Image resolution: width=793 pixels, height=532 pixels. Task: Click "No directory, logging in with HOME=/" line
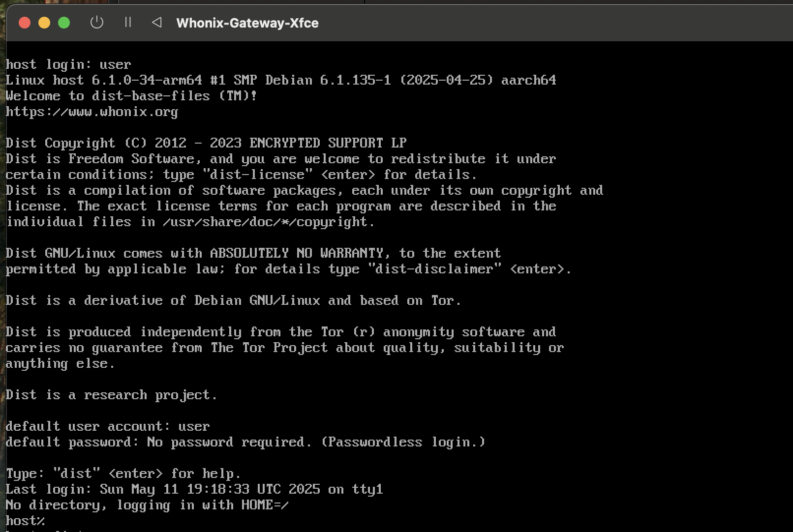[x=147, y=505]
